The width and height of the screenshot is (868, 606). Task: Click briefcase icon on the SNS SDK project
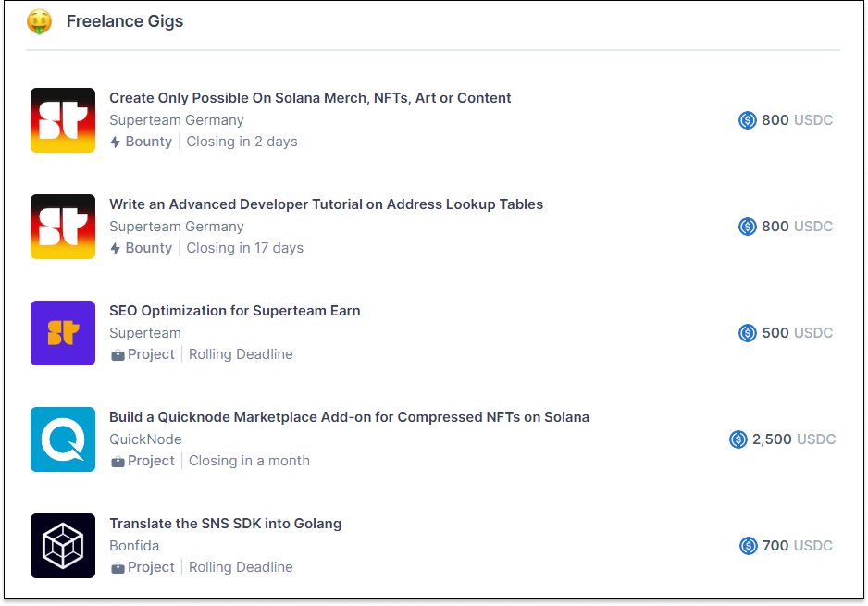pos(118,568)
